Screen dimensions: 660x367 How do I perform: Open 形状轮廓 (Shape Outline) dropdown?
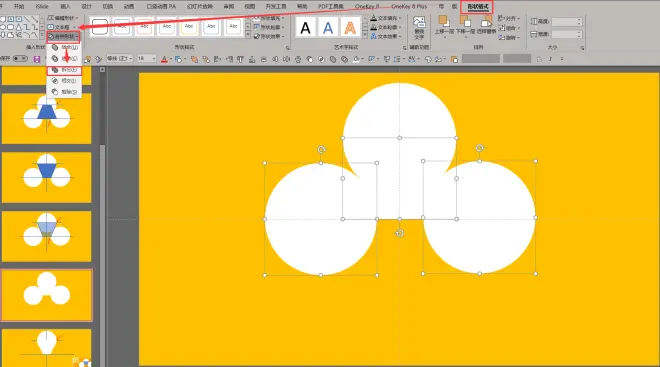point(269,27)
